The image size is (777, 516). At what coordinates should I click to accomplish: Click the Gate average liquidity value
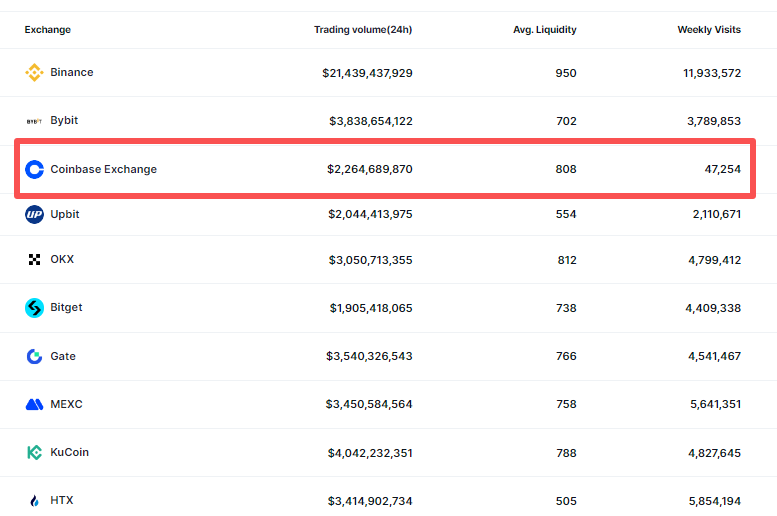click(566, 357)
